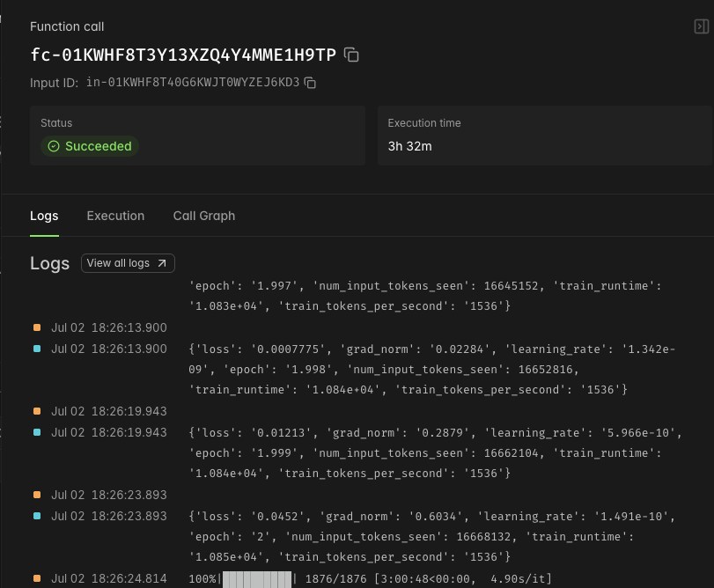The image size is (714, 588).
Task: Click orange marker at 18:26:23.893 log
Action: 37,495
